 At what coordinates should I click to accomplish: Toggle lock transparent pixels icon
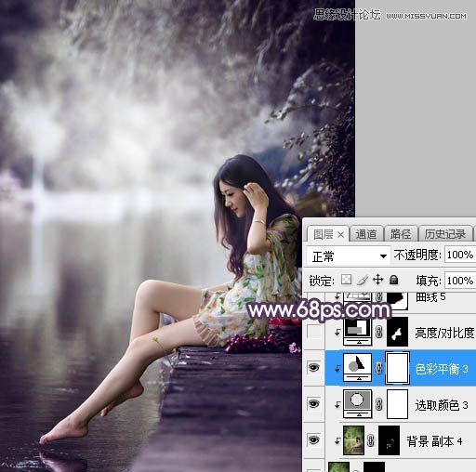pyautogui.click(x=346, y=280)
